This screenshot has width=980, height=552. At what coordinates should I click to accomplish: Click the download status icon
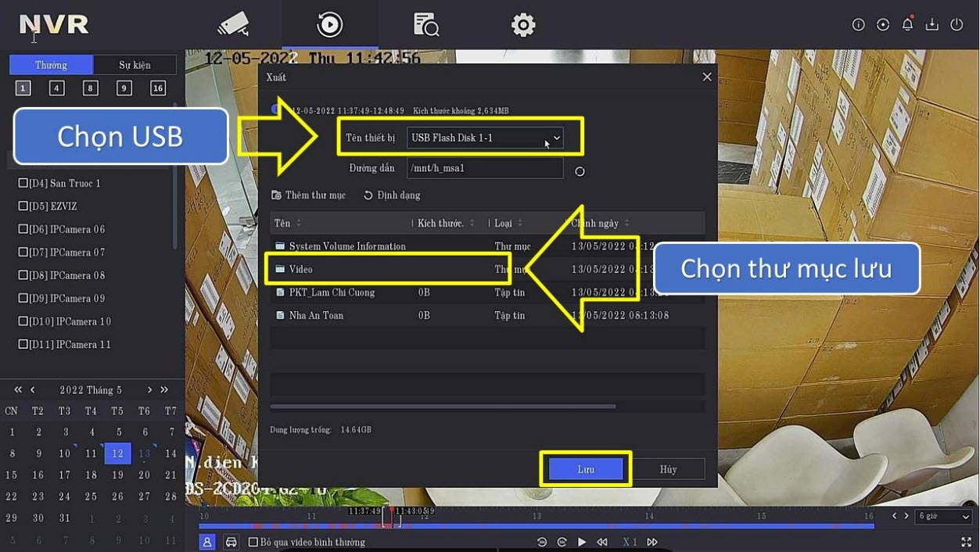(932, 25)
